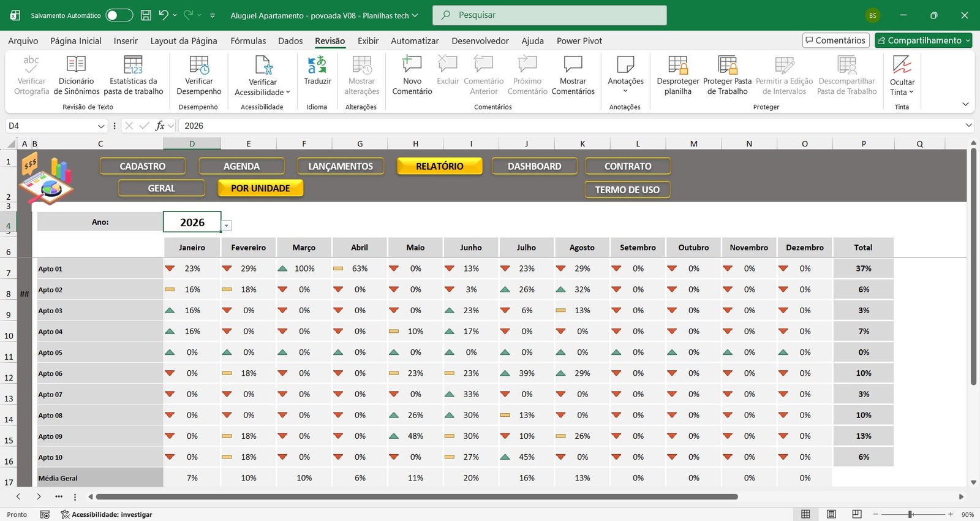980x521 pixels.
Task: Click the CADASTRO navigation button
Action: click(143, 166)
